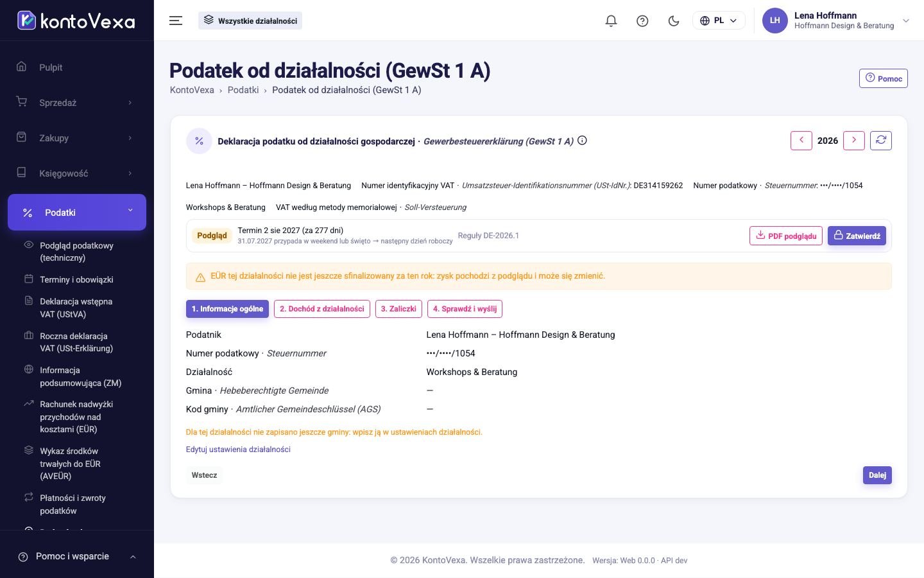This screenshot has width=924, height=578.
Task: Expand Pomoc i wsparcie at sidebar bottom
Action: click(x=77, y=556)
